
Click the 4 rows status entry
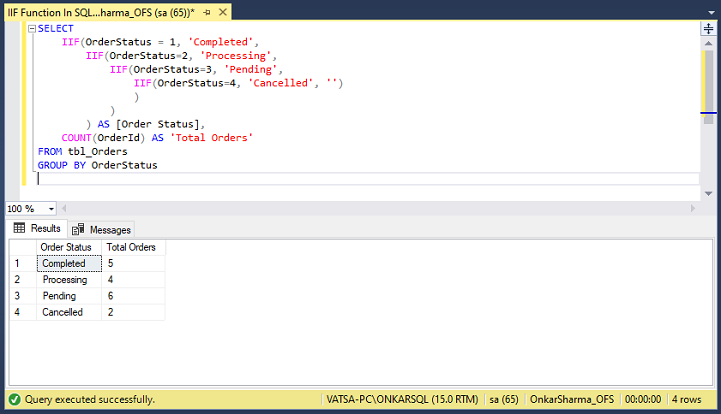[687, 399]
